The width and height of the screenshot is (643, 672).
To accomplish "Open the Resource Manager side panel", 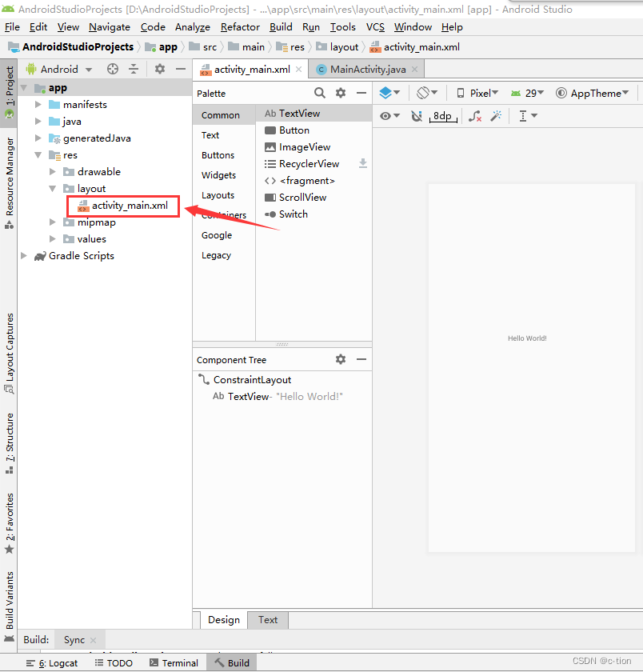I will pyautogui.click(x=9, y=182).
